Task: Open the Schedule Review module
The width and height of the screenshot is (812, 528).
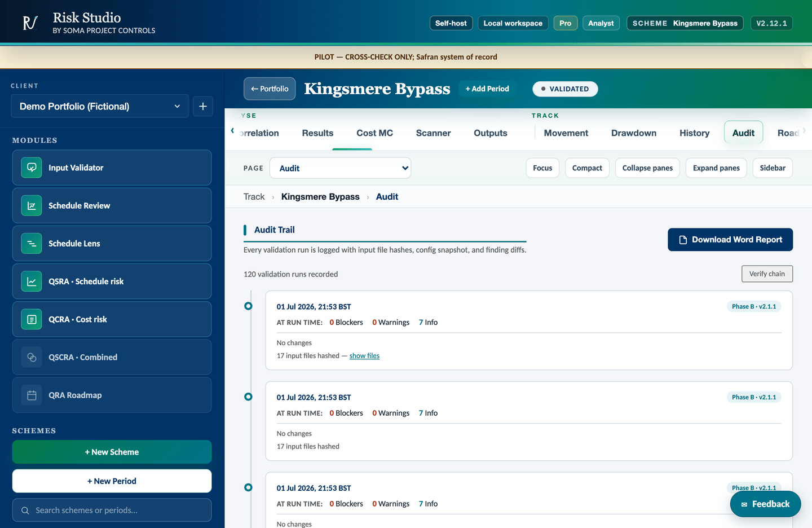Action: 112,205
